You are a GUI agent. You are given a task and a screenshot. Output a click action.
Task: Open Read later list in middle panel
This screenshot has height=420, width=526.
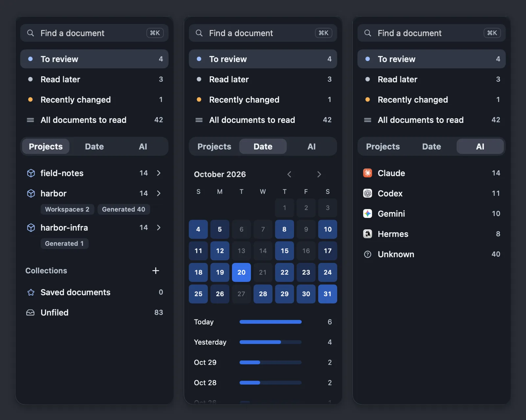263,79
